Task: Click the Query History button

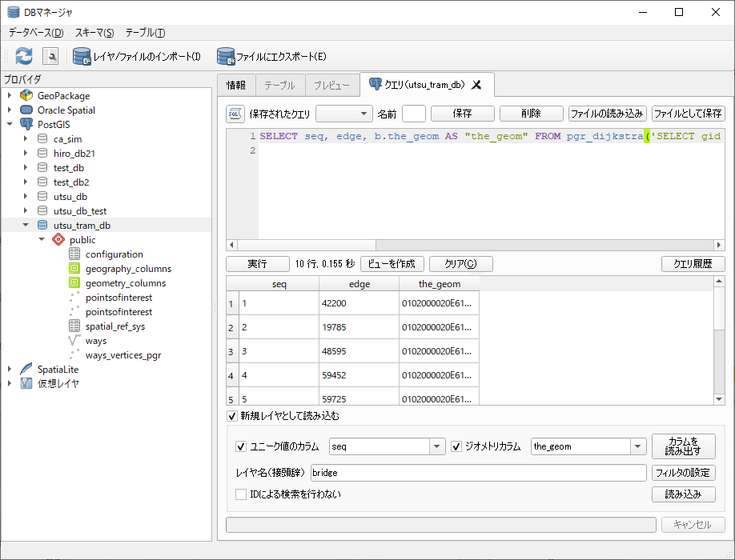Action: click(693, 264)
